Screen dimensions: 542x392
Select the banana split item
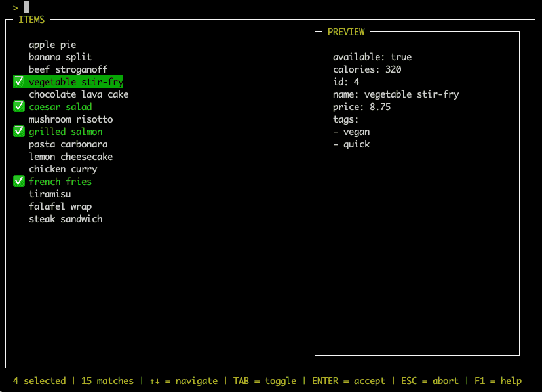(60, 57)
